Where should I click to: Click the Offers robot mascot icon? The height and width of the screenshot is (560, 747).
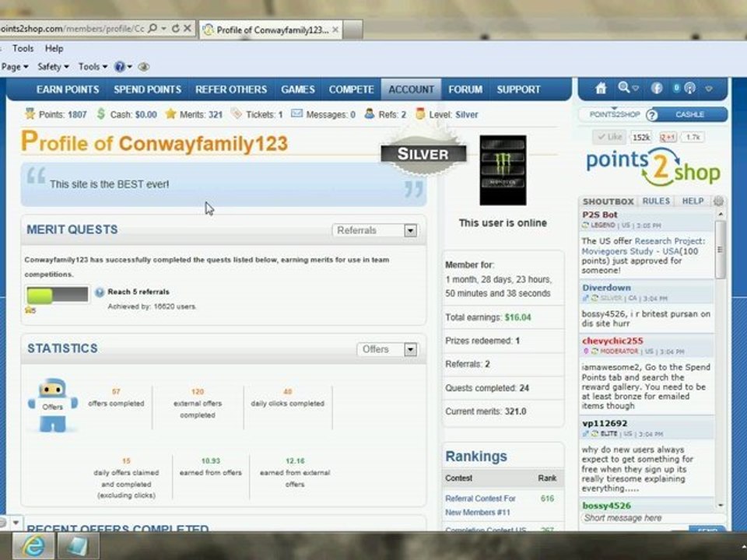52,405
